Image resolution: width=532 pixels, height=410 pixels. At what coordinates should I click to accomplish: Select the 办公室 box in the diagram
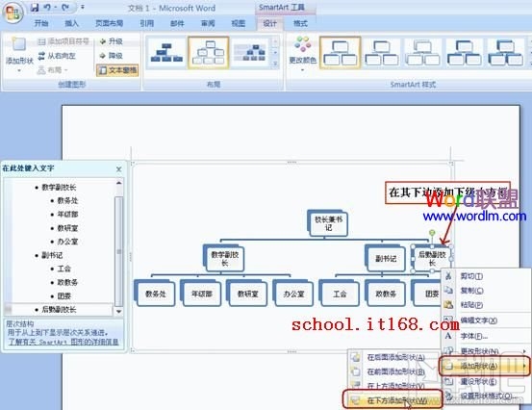(x=293, y=294)
